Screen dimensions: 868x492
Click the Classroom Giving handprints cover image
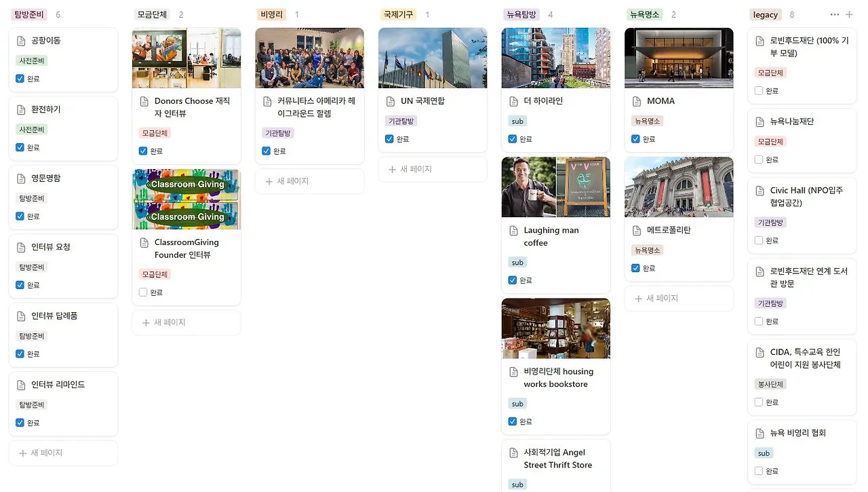pyautogui.click(x=186, y=199)
